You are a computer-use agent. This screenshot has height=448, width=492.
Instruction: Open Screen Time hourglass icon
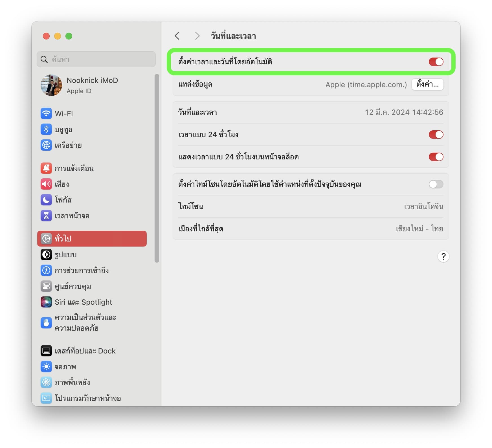coord(46,216)
